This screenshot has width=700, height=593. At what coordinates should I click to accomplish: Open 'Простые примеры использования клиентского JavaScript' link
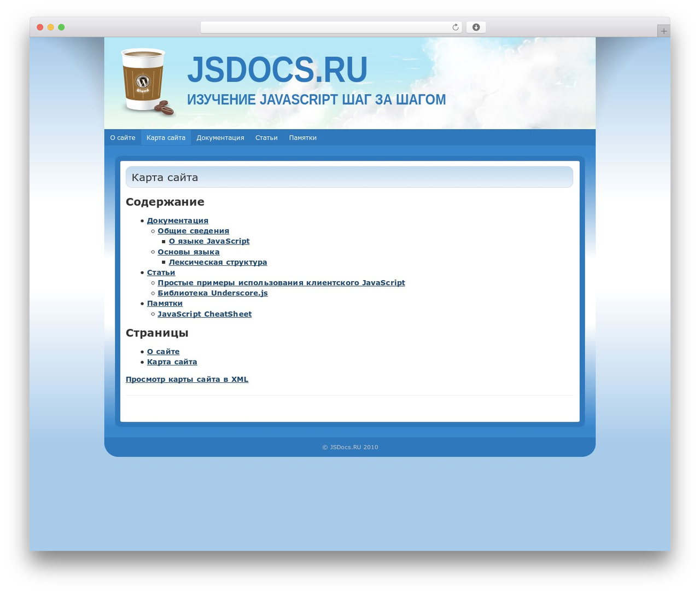pos(281,283)
